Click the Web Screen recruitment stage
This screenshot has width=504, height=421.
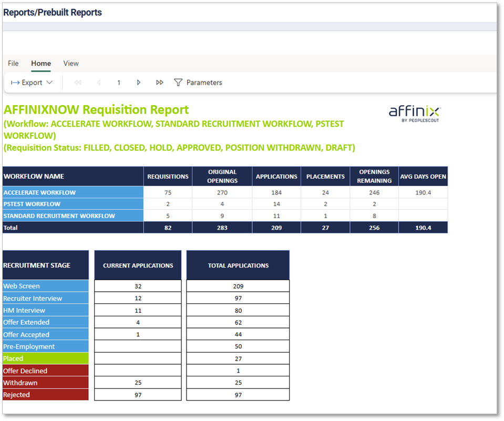point(22,286)
